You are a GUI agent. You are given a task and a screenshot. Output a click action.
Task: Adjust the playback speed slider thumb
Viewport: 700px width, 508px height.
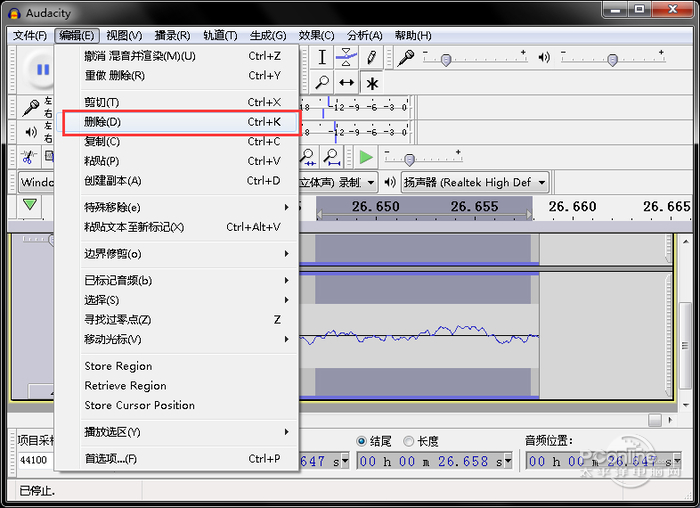click(409, 159)
